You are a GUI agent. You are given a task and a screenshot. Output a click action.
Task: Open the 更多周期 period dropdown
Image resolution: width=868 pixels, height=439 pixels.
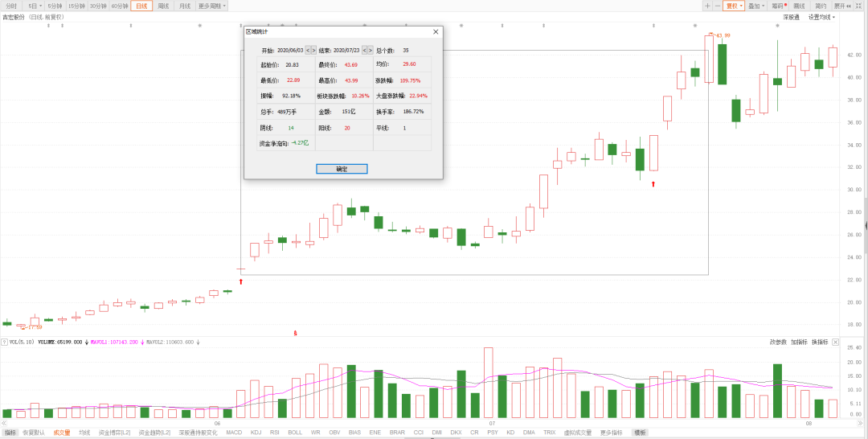tap(212, 6)
